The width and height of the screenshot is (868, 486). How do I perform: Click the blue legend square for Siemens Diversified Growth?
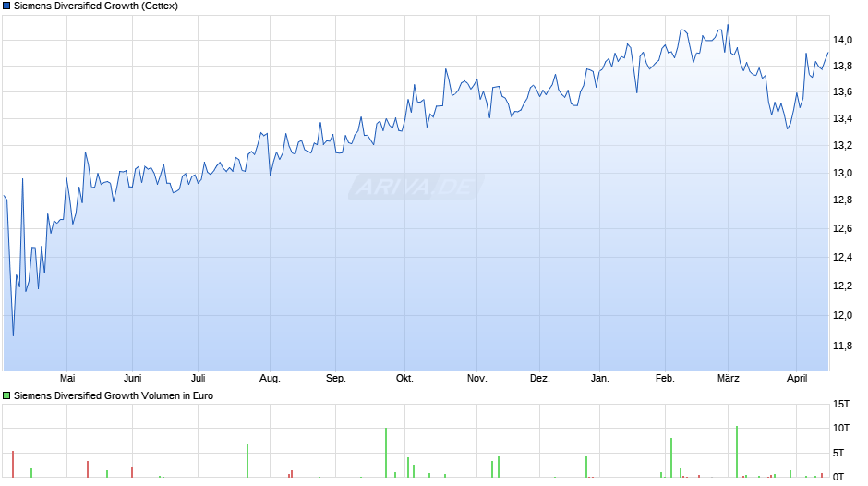(6, 6)
